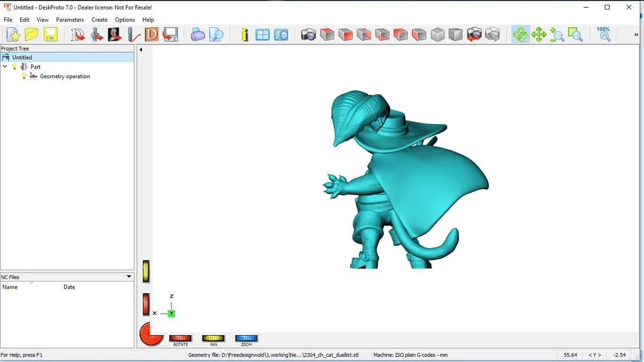The width and height of the screenshot is (644, 362).
Task: Click the Project Tree panel title
Action: 15,48
